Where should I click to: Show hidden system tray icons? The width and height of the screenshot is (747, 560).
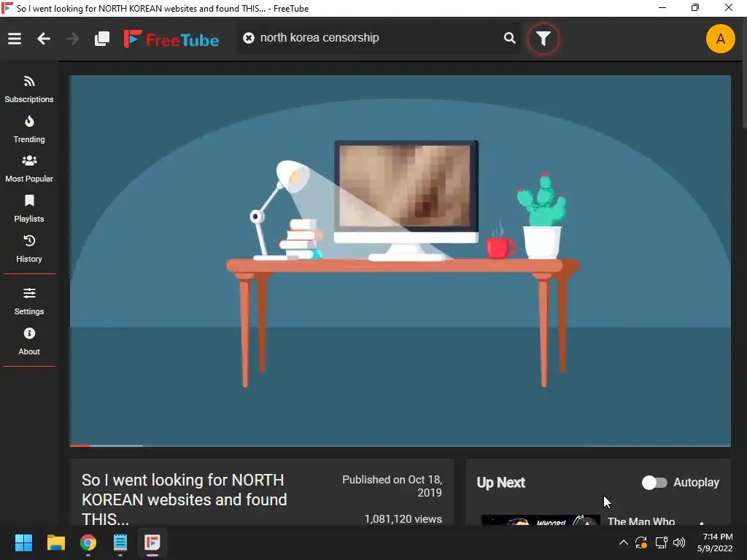coord(623,542)
